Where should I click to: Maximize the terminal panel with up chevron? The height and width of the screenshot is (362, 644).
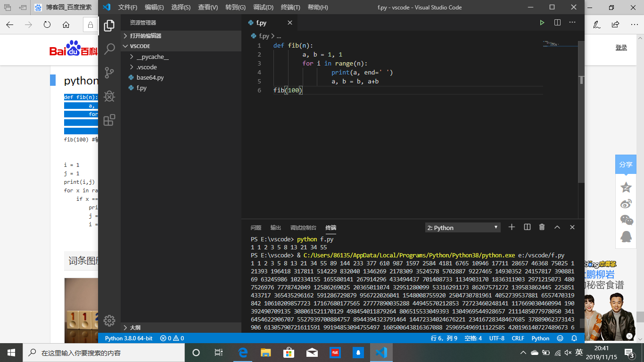(x=557, y=227)
